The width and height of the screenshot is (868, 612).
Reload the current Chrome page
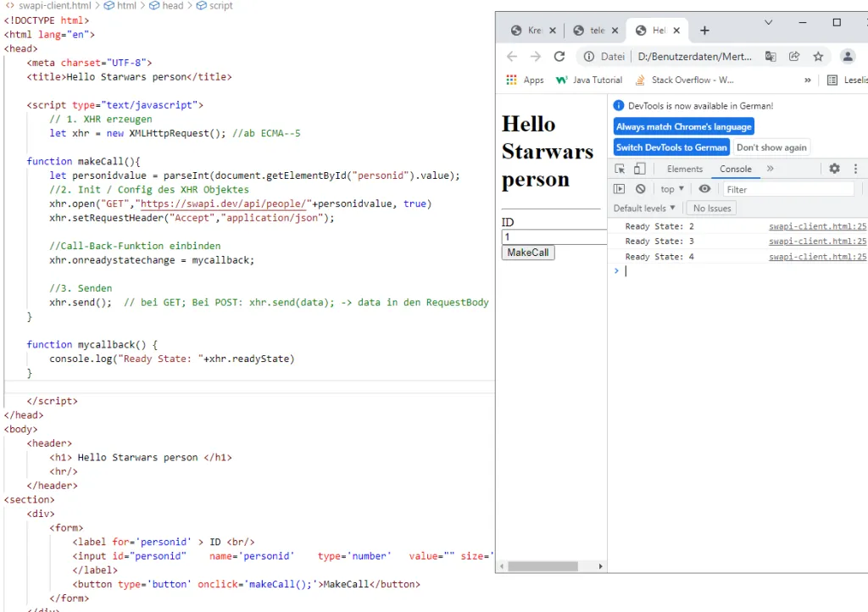coord(559,57)
